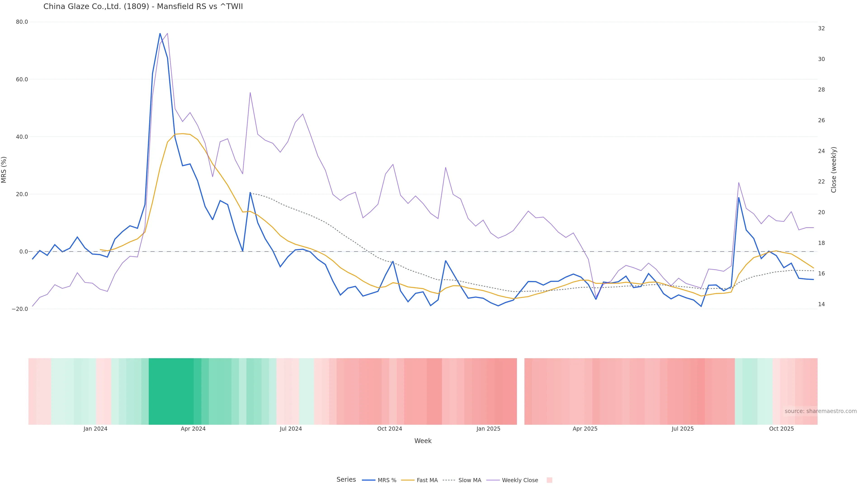Screen dimensions: 868x488
Task: Select the Oct 2025 x-axis label
Action: pos(781,429)
